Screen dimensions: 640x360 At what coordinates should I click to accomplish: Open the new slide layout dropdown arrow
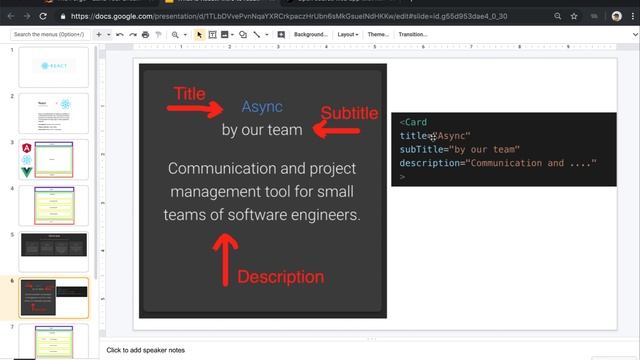(109, 35)
